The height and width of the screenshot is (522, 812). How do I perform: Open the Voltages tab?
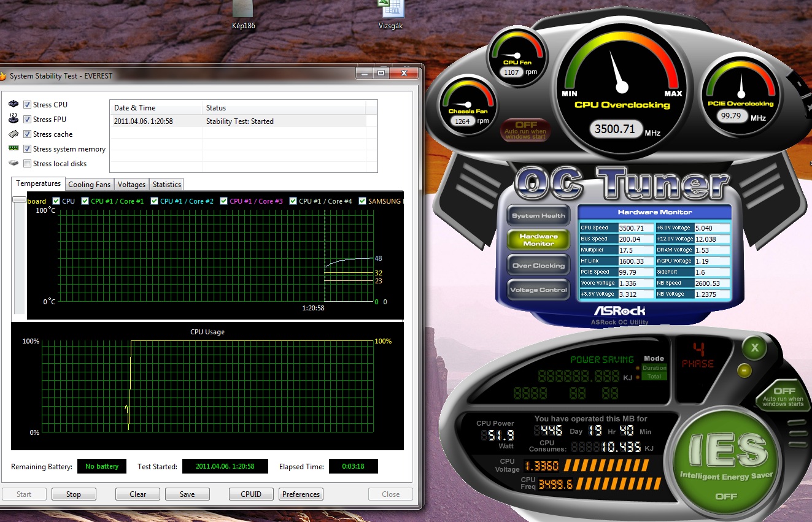(x=132, y=185)
